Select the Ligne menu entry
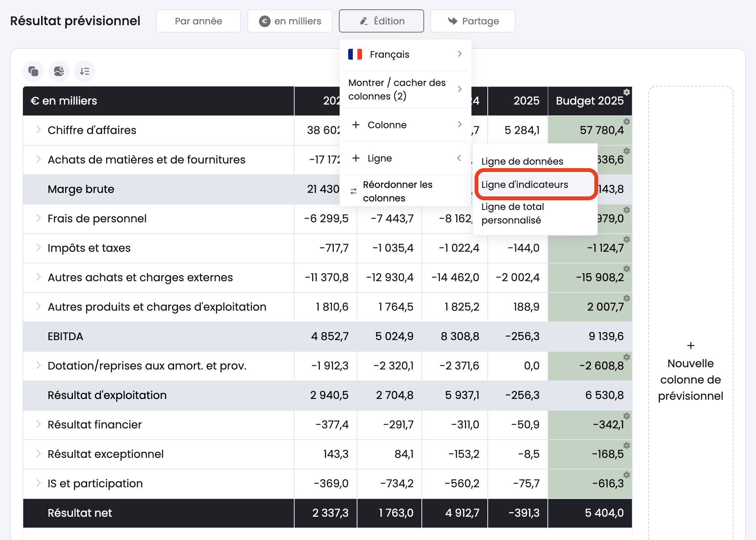The image size is (756, 540). 406,158
